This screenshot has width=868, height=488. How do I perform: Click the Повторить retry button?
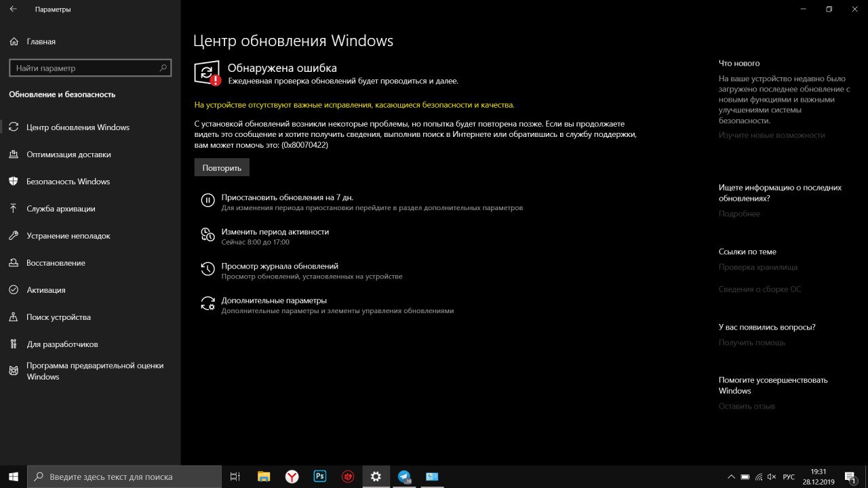[222, 167]
